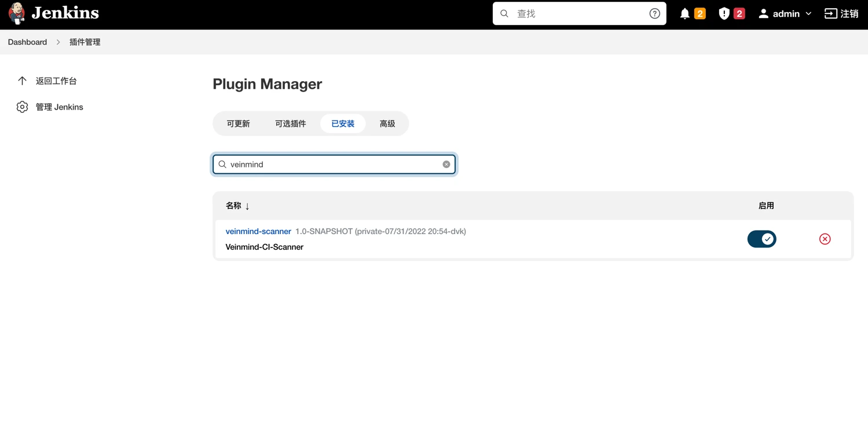Click the 1.0-SNAPSHOT version text

point(380,231)
